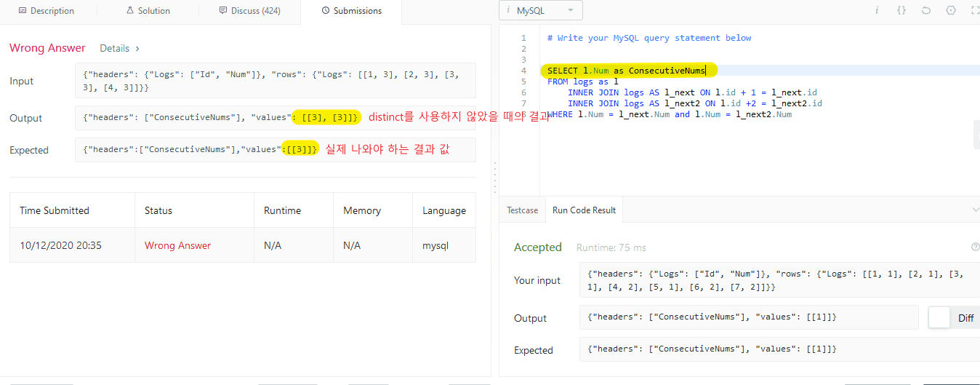
Task: Open editor settings gear icon
Action: [x=951, y=10]
